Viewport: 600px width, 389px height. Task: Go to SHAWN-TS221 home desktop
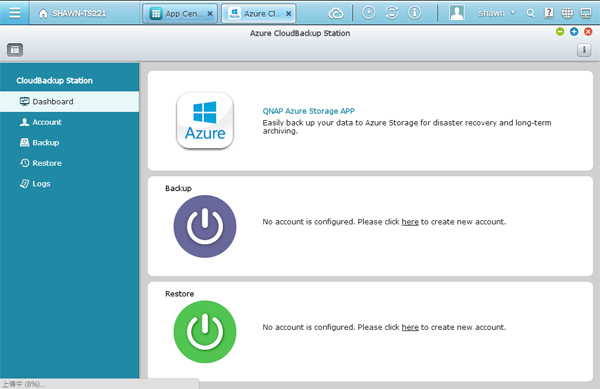pos(73,13)
